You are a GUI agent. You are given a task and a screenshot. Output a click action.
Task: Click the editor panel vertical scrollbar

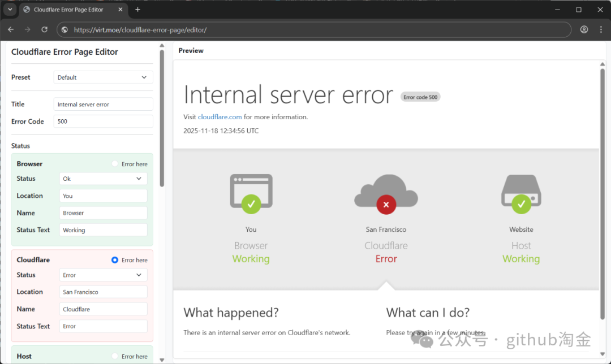(162, 119)
